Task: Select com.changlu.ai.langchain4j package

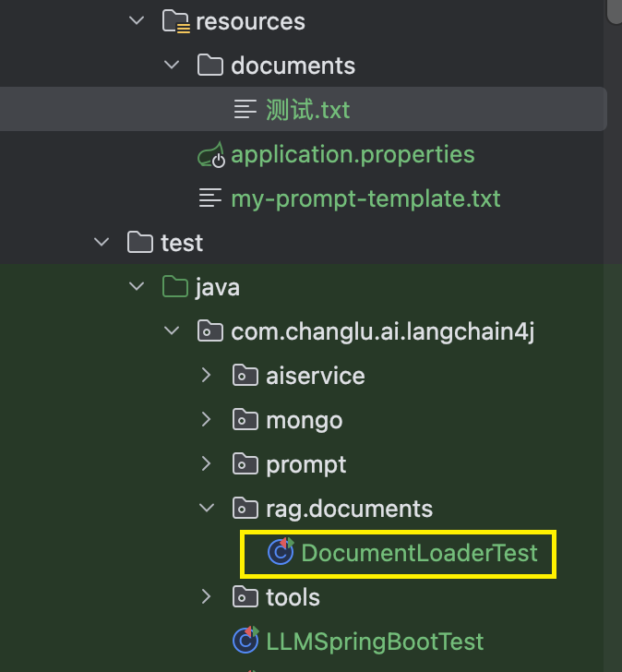Action: (x=383, y=331)
